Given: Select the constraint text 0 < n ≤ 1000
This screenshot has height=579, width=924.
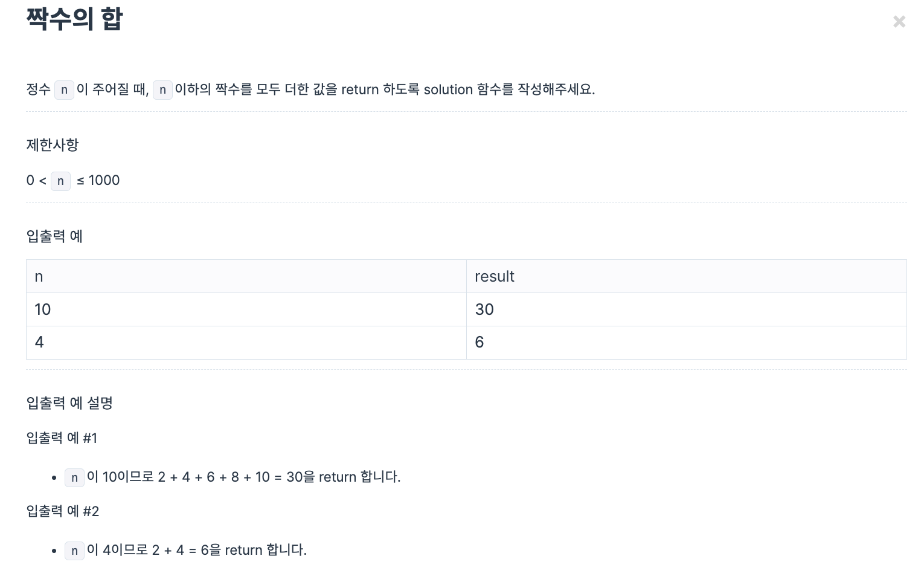Looking at the screenshot, I should [x=73, y=180].
